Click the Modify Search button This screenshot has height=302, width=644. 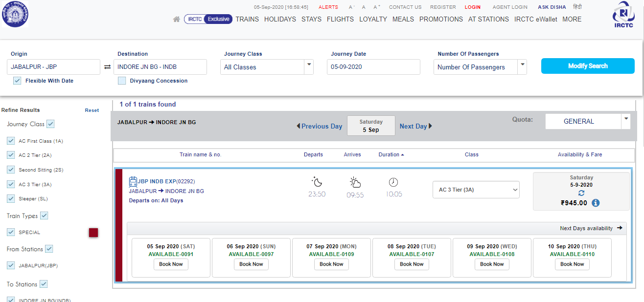(x=588, y=66)
